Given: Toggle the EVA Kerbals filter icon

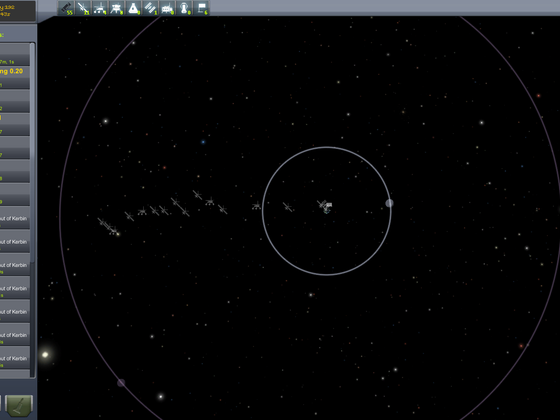Looking at the screenshot, I should click(184, 8).
